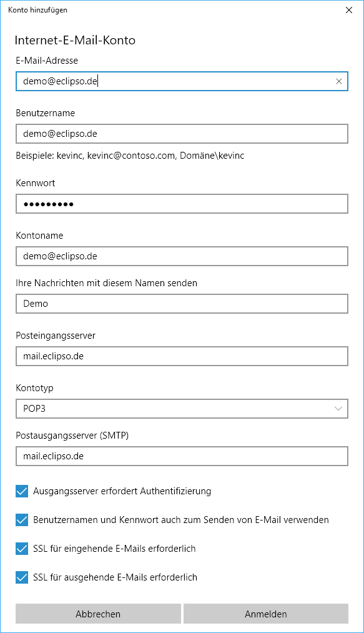The image size is (364, 633).
Task: Click the Anmelden button
Action: point(266,614)
